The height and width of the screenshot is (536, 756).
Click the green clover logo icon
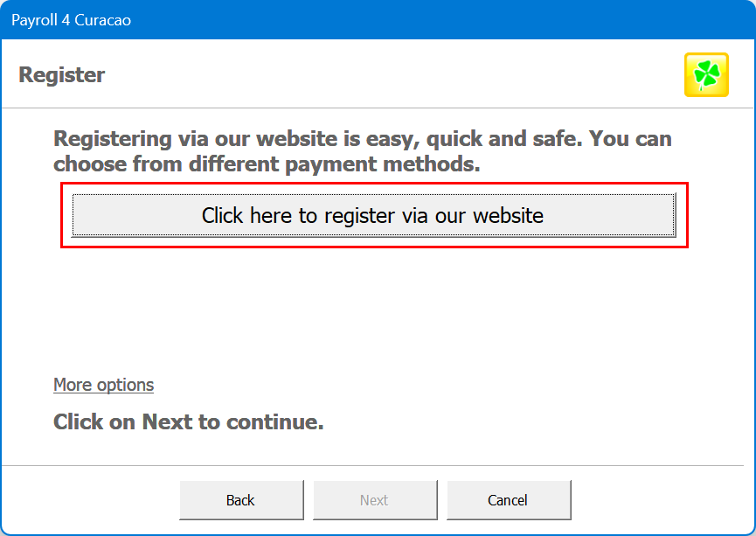coord(706,75)
